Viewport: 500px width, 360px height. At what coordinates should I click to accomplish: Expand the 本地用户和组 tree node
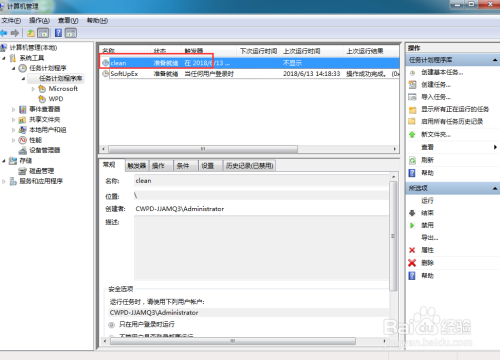tap(14, 130)
